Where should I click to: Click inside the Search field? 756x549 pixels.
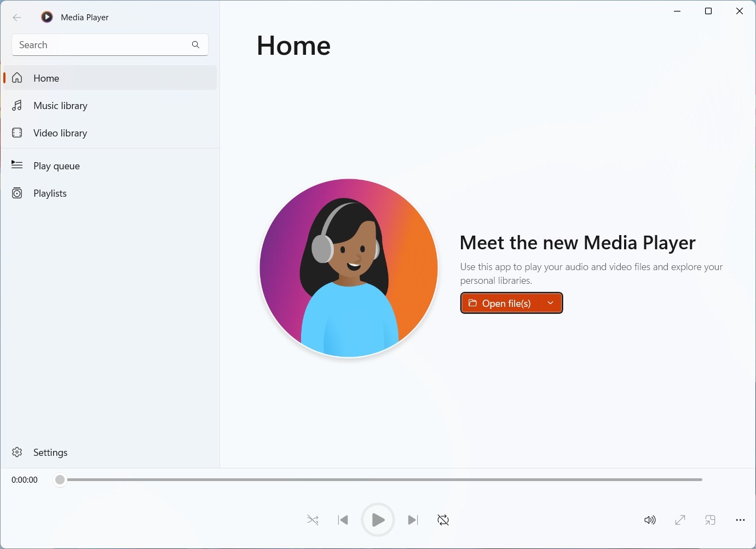pos(99,44)
